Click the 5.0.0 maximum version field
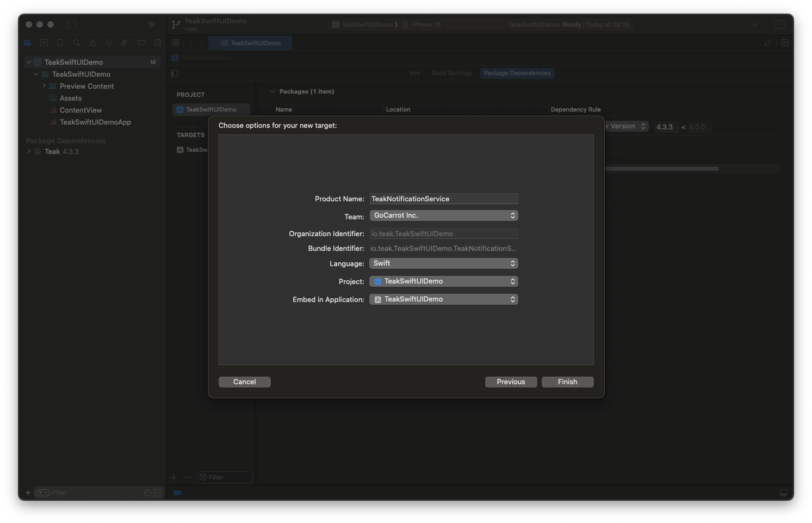 click(x=700, y=127)
